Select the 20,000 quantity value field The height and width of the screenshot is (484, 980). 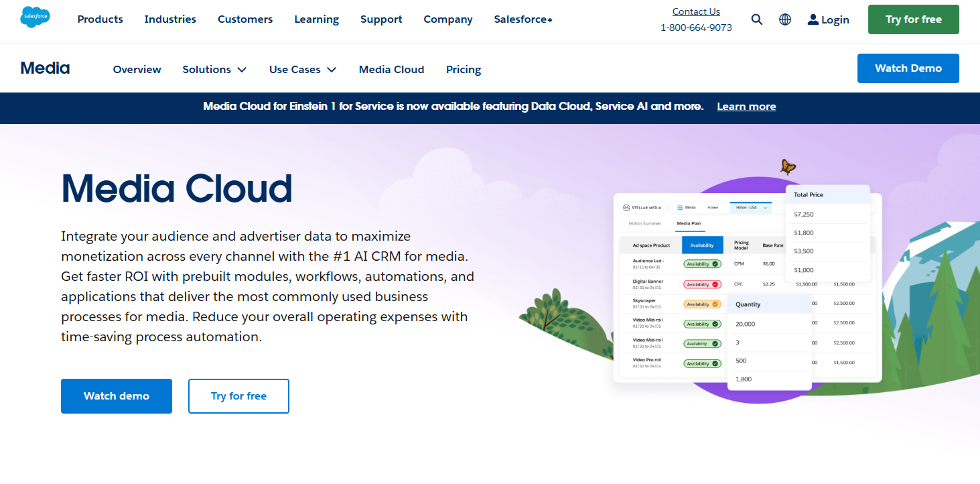[746, 324]
